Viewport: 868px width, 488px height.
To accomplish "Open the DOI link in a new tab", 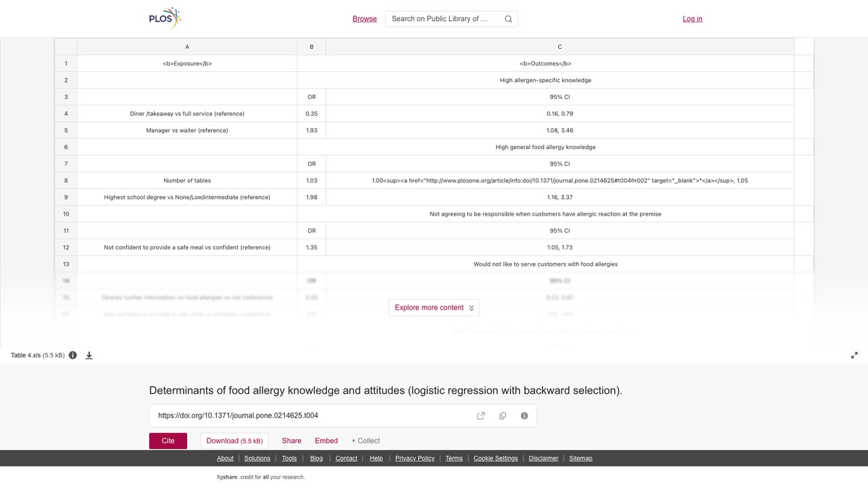I will coord(481,415).
